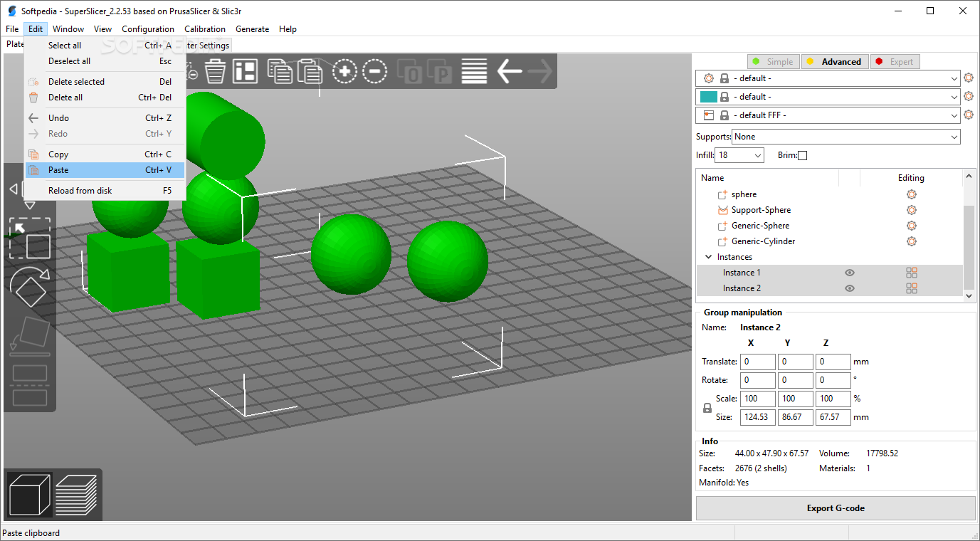The image size is (980, 541).
Task: Collapse the Instances tree node
Action: pos(708,257)
